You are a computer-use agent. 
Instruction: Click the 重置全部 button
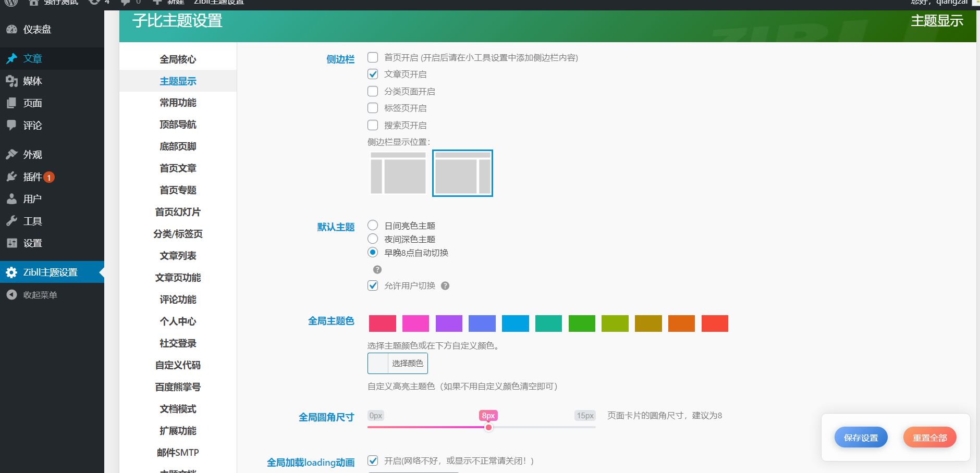[x=929, y=438]
